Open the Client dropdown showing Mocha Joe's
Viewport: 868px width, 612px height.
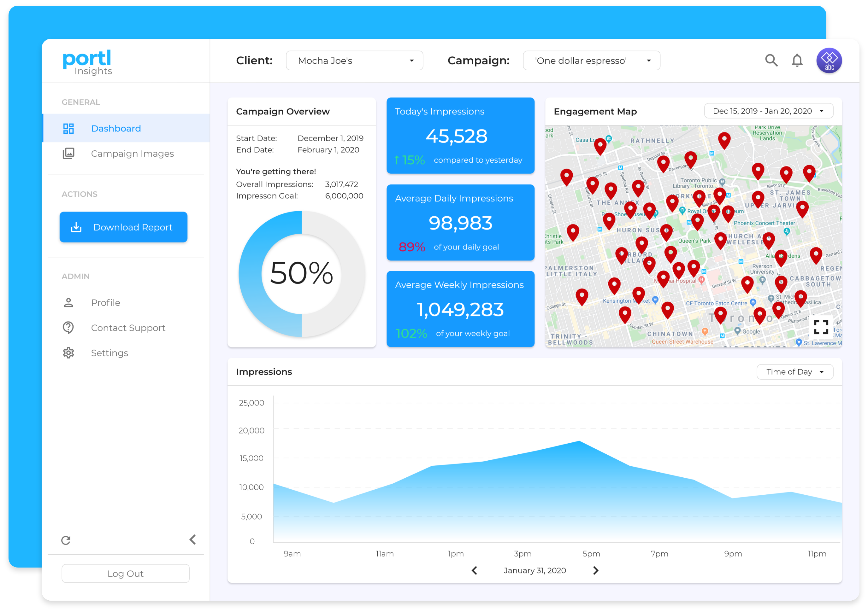click(354, 61)
